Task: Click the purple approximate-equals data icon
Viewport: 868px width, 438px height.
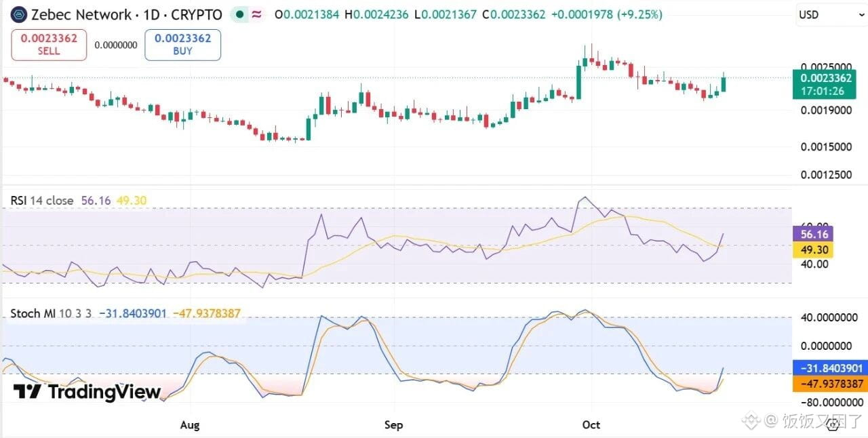Action: (x=256, y=14)
